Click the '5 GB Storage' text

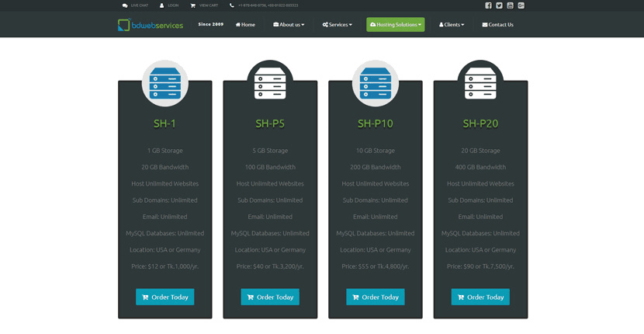(270, 151)
